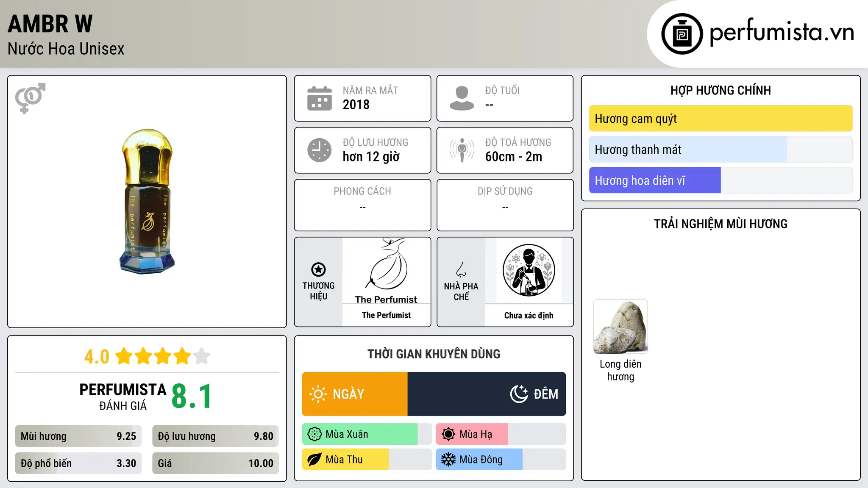
Task: Click the calendar icon beside Năm ra mắt
Action: 320,98
